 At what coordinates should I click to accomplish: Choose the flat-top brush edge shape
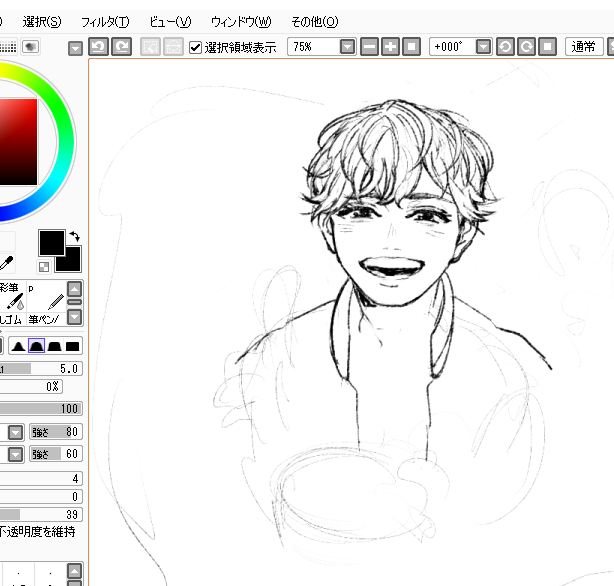(x=54, y=346)
